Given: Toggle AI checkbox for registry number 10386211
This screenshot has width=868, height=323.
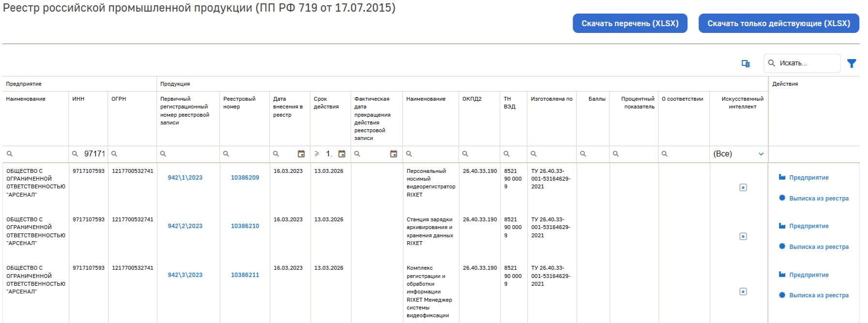Looking at the screenshot, I should click(x=743, y=292).
